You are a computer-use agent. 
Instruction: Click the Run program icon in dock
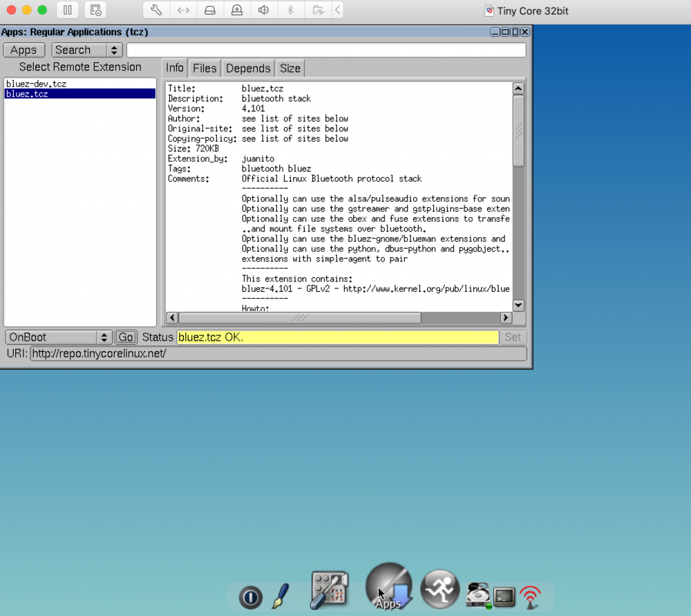click(x=439, y=589)
